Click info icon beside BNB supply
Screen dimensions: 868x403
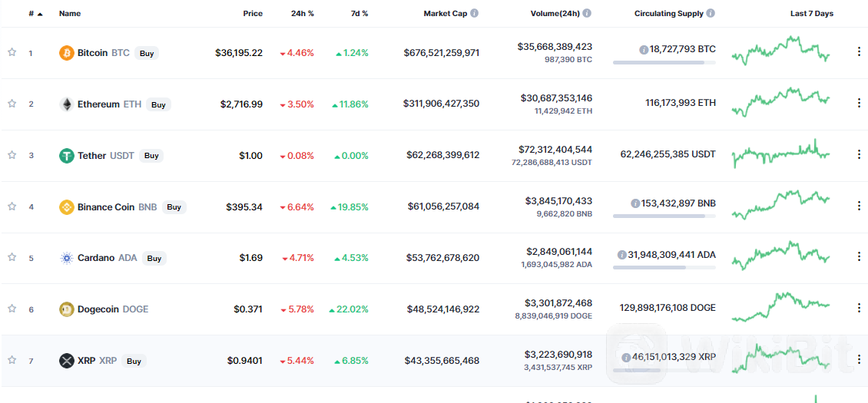[x=635, y=203]
